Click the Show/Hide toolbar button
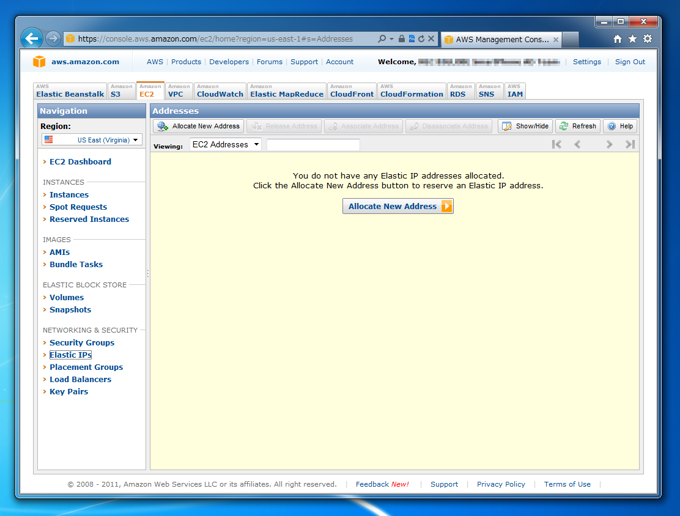Viewport: 680px width, 516px height. pyautogui.click(x=525, y=126)
